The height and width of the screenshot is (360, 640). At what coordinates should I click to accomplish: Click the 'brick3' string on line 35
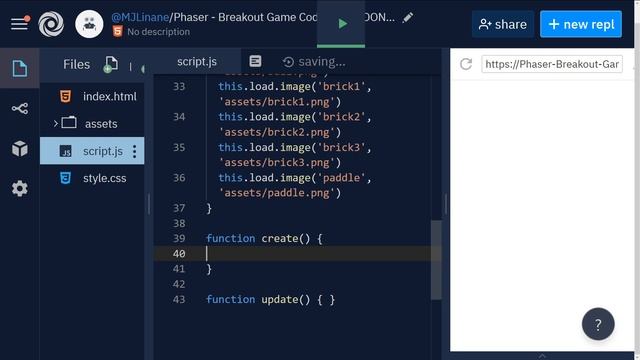(341, 147)
